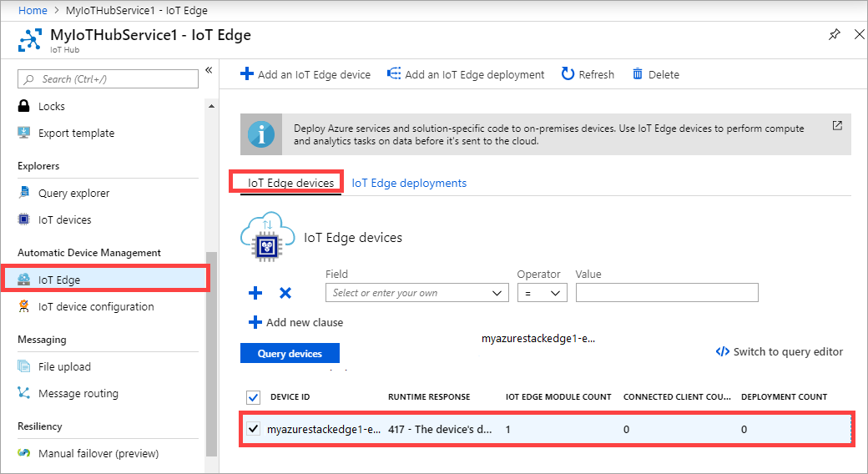Collapse the sidebar with the double chevron
This screenshot has height=474, width=868.
[209, 70]
